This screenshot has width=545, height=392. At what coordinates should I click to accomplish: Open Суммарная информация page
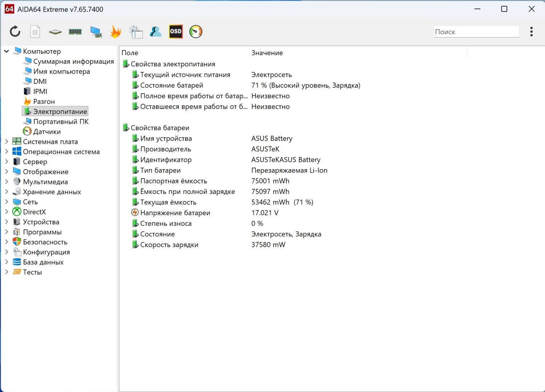73,61
